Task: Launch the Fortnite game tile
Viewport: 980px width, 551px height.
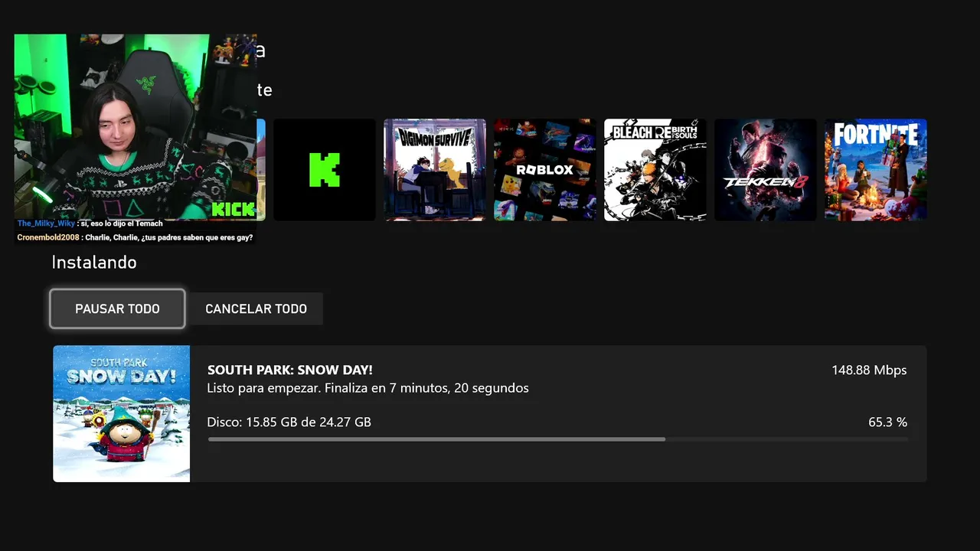Action: coord(876,170)
